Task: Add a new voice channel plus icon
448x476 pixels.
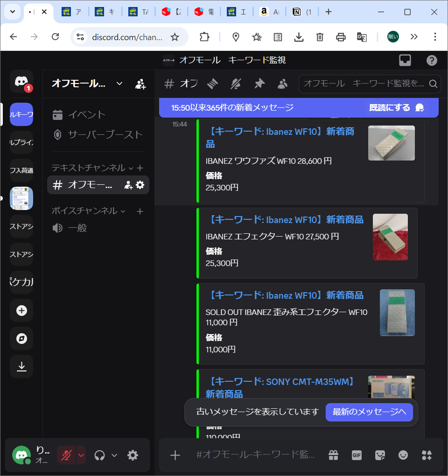Action: point(140,211)
